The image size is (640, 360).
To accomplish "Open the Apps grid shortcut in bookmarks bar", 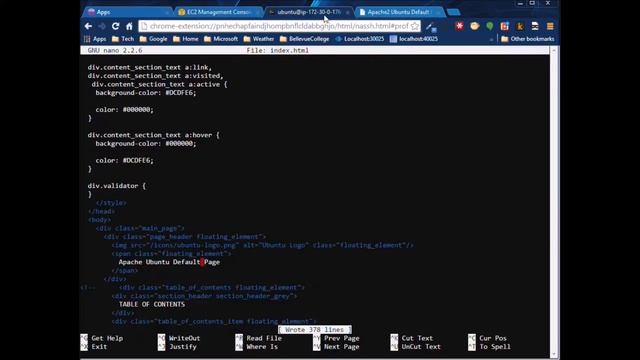I will 95,39.
